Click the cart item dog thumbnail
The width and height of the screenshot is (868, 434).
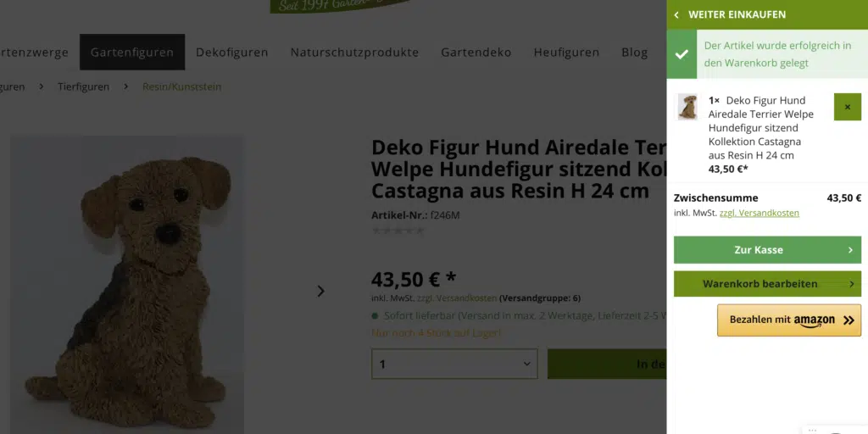coord(688,107)
